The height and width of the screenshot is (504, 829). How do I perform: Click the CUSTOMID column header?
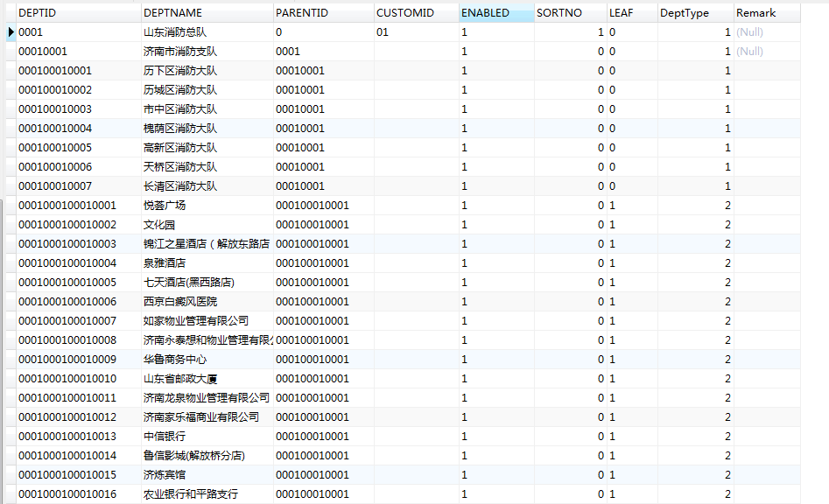[416, 12]
